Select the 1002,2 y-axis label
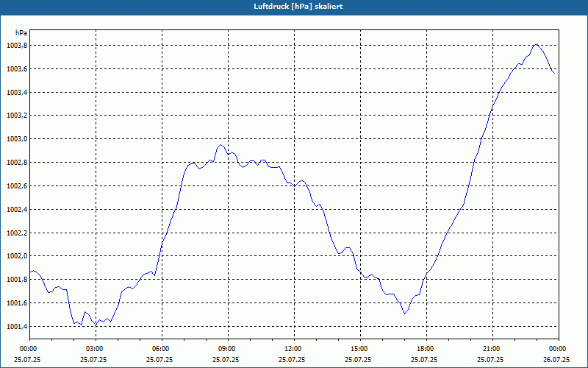Image resolution: width=588 pixels, height=368 pixels. (16, 233)
